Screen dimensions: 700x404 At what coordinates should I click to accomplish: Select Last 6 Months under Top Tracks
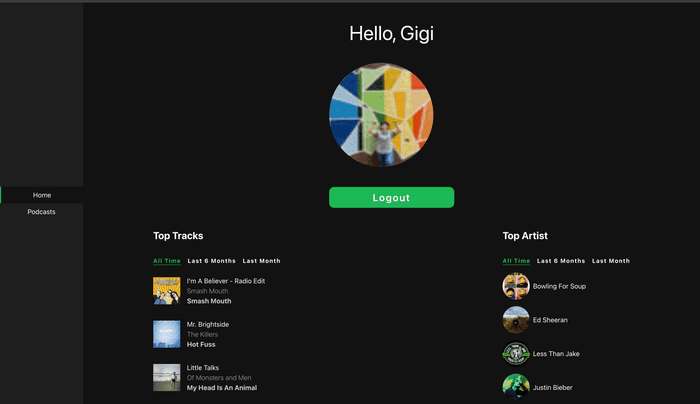click(x=212, y=261)
